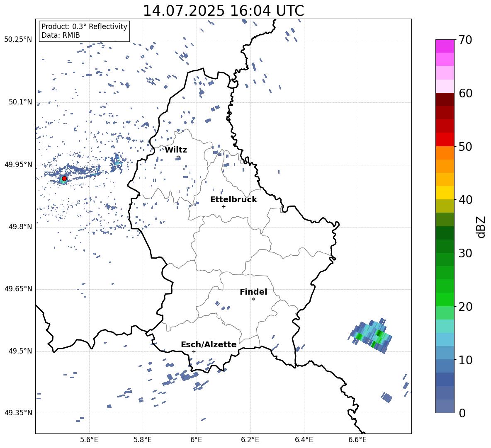The image size is (491, 448).
Task: Click the Wiltz station cross marker
Action: point(178,157)
